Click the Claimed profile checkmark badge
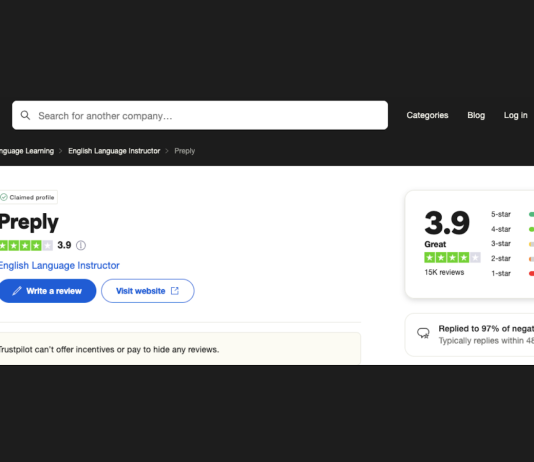 coord(29,197)
